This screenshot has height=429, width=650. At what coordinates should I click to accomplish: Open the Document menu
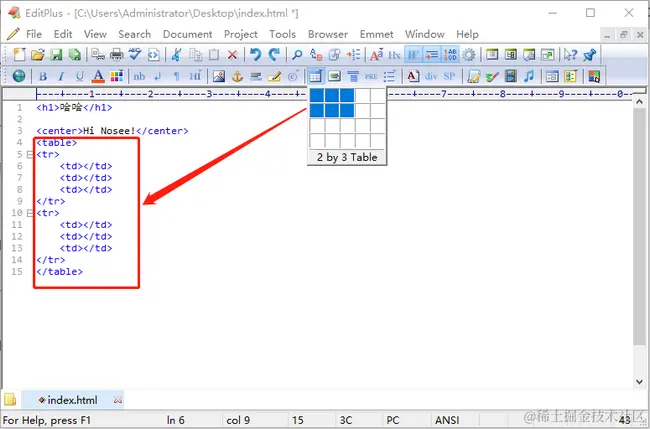point(187,34)
